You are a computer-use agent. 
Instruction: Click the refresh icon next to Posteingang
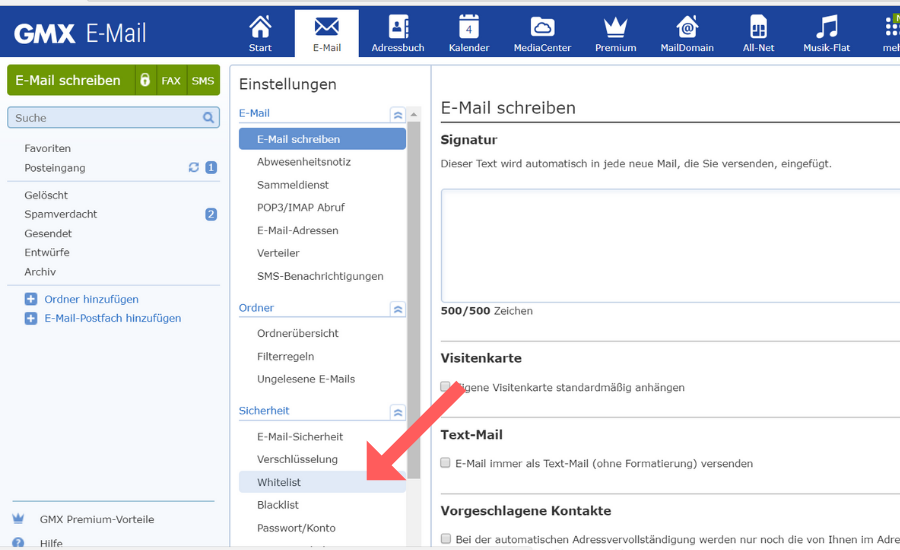click(x=194, y=168)
